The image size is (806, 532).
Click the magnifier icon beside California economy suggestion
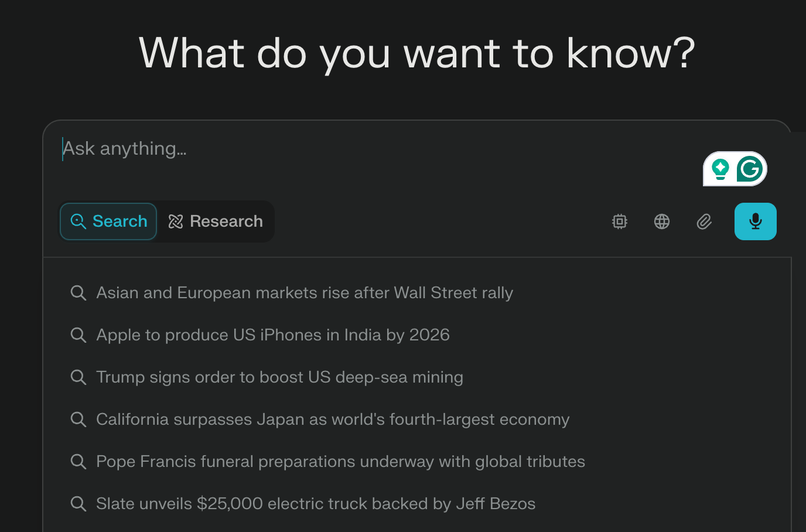[78, 419]
